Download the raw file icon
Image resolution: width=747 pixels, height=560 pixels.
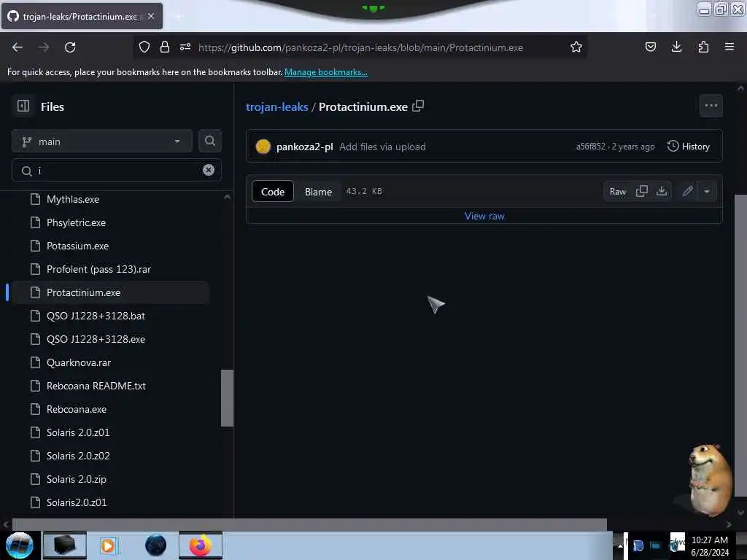coord(661,192)
